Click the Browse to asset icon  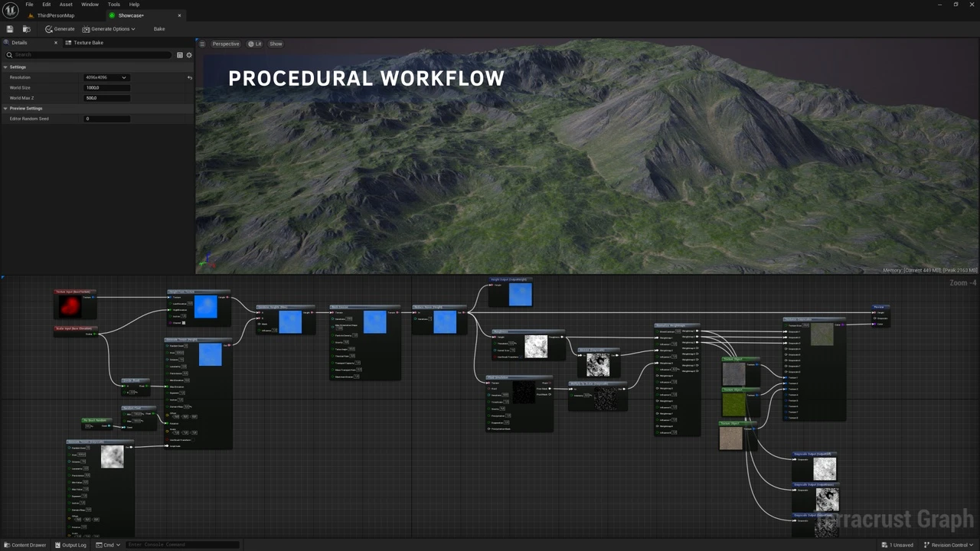[26, 29]
